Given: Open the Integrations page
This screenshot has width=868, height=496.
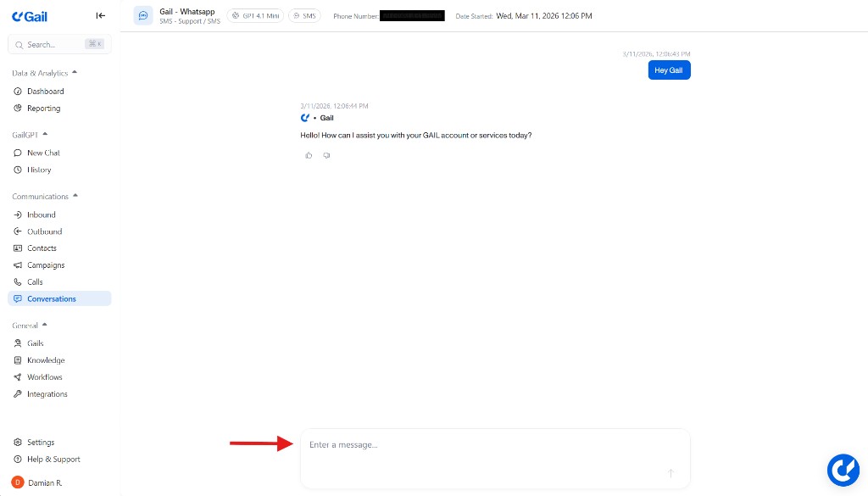Looking at the screenshot, I should click(x=45, y=393).
